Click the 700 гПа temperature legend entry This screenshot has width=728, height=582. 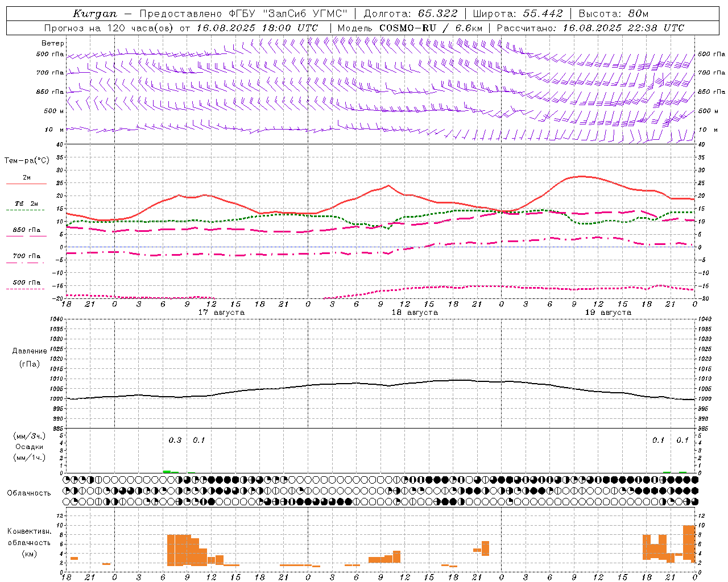point(27,256)
